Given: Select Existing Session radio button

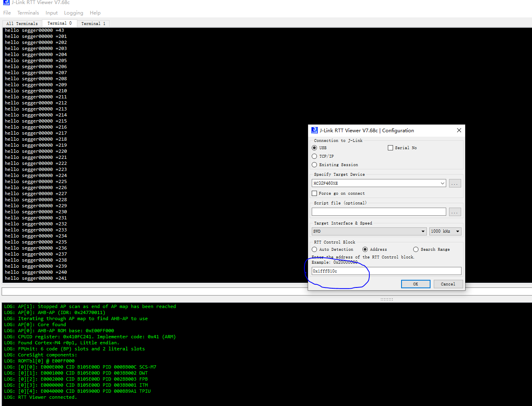Looking at the screenshot, I should pyautogui.click(x=314, y=164).
